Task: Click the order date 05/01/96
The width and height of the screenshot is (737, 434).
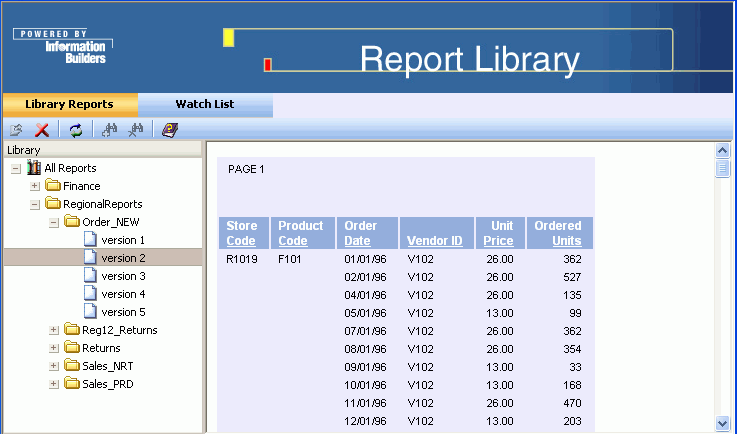Action: [365, 313]
